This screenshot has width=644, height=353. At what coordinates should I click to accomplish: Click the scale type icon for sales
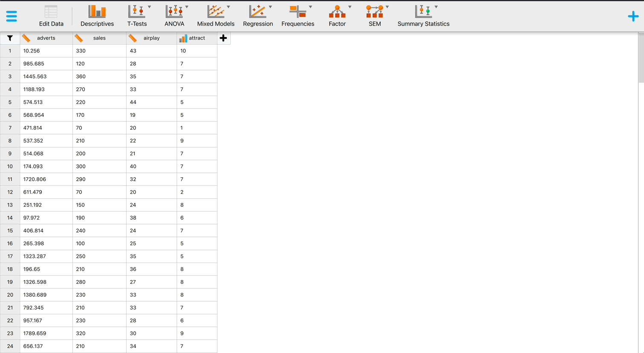point(79,38)
